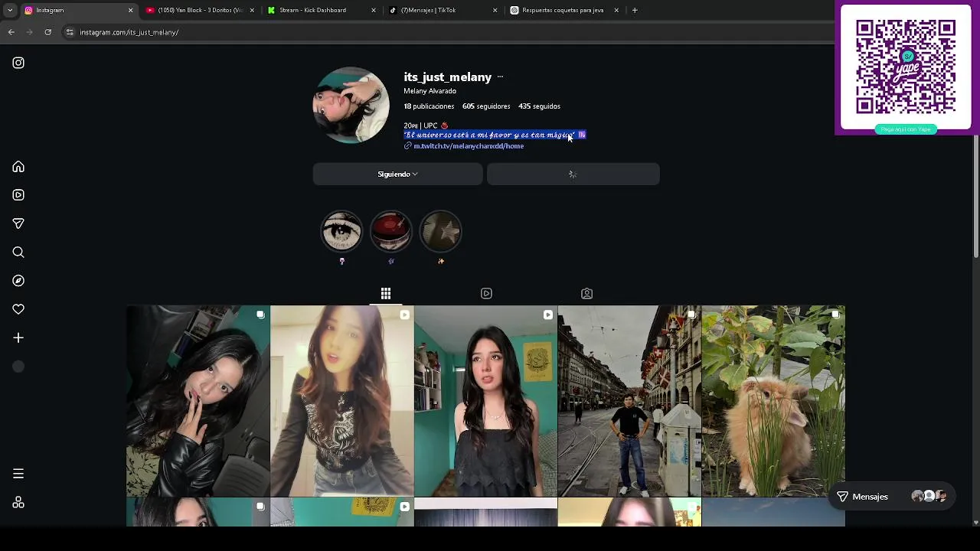Image resolution: width=980 pixels, height=551 pixels.
Task: Switch to Stream - Kick Dashboard tab
Action: (x=322, y=10)
